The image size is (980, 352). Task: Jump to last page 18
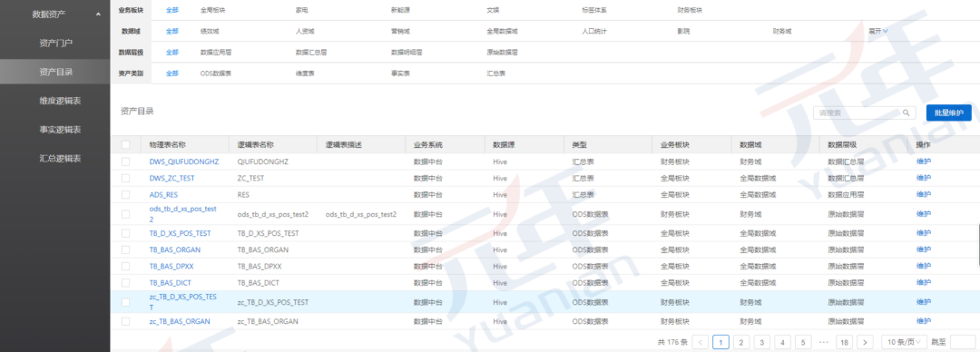(845, 342)
